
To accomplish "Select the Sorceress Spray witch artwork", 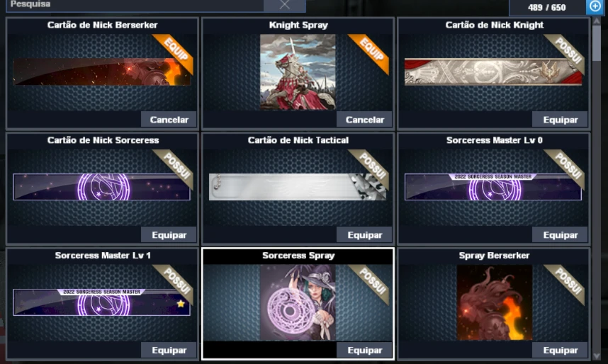I will pyautogui.click(x=298, y=302).
